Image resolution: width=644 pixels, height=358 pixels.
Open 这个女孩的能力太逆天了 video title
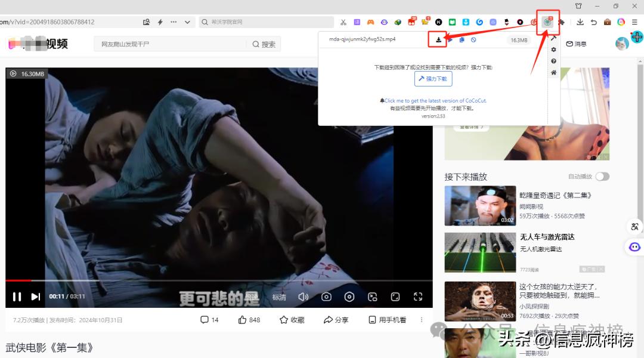pyautogui.click(x=559, y=291)
